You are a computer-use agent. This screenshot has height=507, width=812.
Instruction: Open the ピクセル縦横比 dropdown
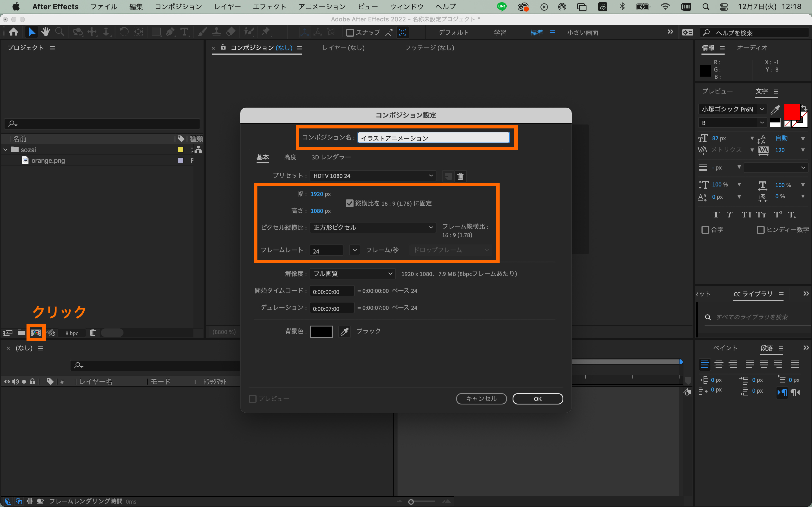[372, 227]
